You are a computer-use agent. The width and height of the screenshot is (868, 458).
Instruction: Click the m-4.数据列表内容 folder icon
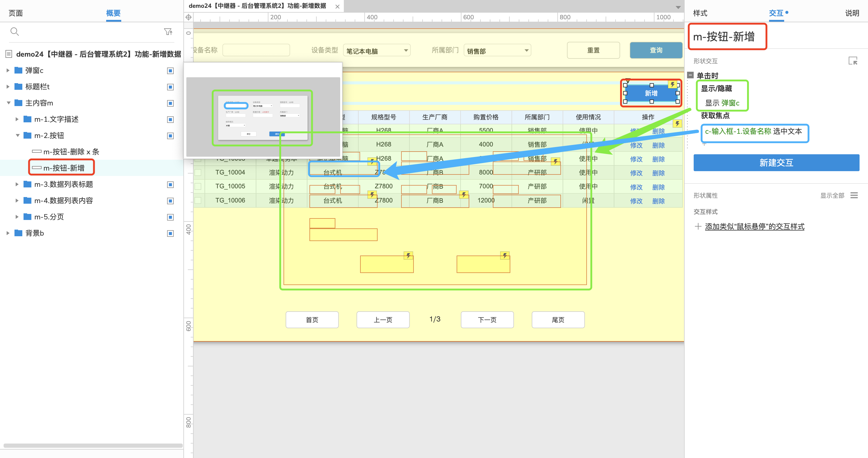[x=27, y=201]
